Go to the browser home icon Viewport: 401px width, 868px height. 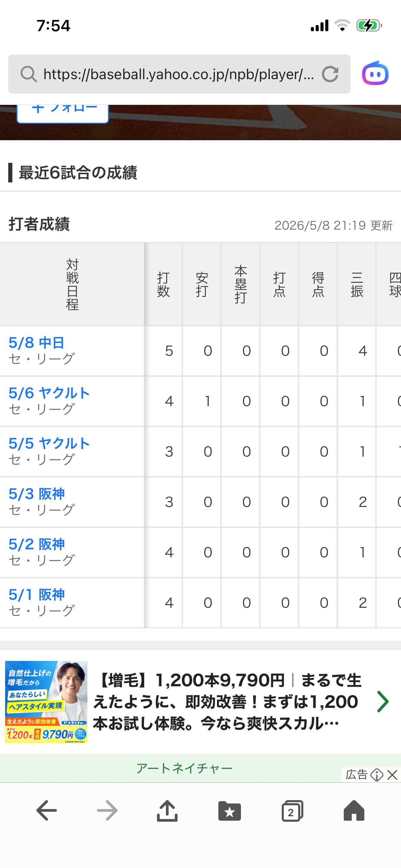tap(354, 810)
